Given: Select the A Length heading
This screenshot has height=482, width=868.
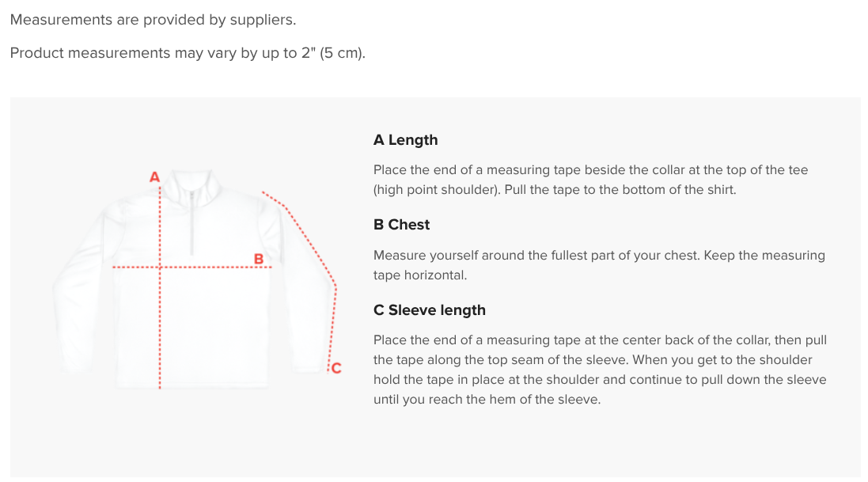Looking at the screenshot, I should 406,139.
